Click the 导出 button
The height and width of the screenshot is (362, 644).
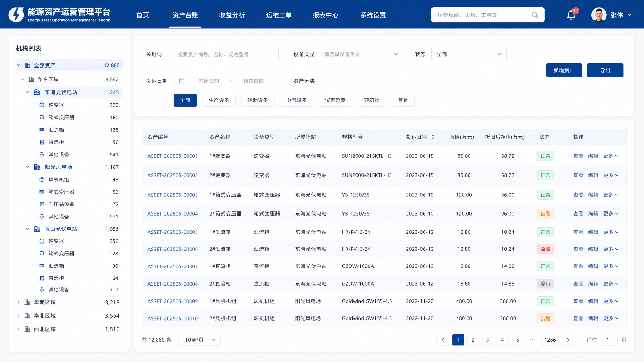(x=605, y=70)
